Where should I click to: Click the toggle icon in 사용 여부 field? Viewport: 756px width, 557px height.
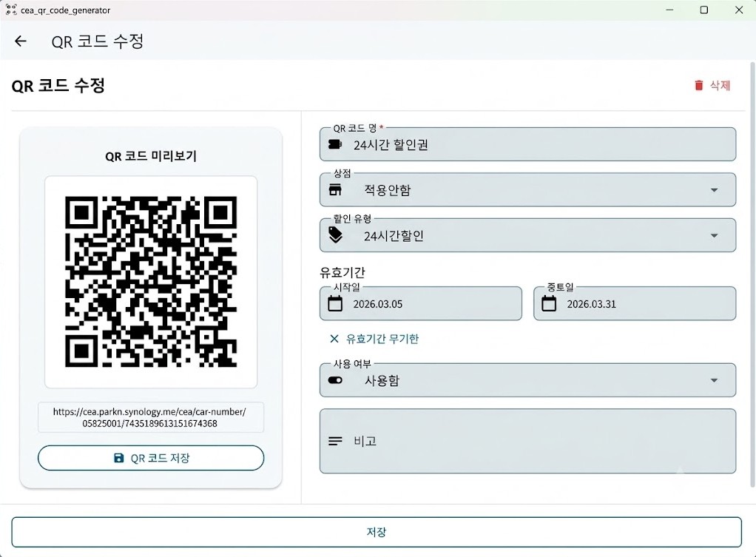pos(335,380)
